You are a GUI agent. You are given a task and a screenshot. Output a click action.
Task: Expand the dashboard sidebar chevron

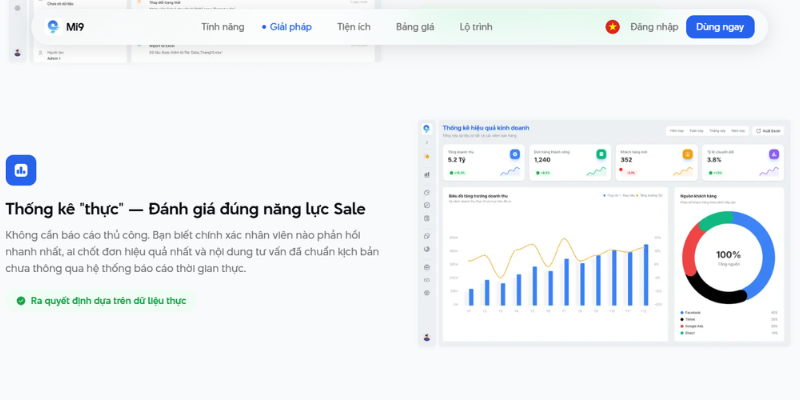[x=427, y=143]
